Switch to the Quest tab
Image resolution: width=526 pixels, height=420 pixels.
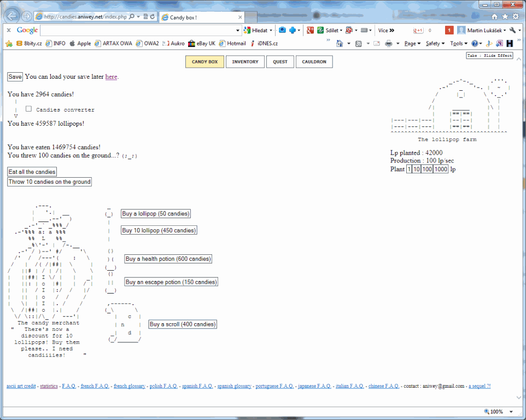(x=280, y=62)
